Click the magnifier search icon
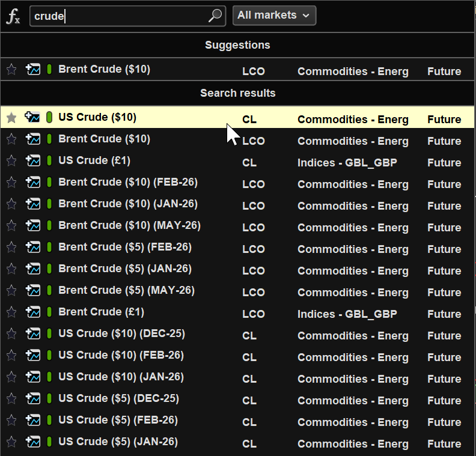The image size is (476, 456). (x=215, y=16)
